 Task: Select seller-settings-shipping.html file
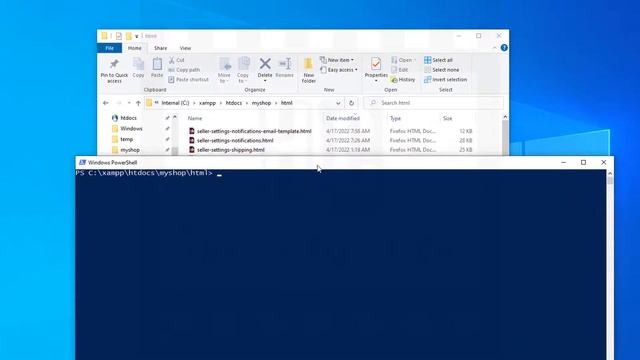point(231,150)
